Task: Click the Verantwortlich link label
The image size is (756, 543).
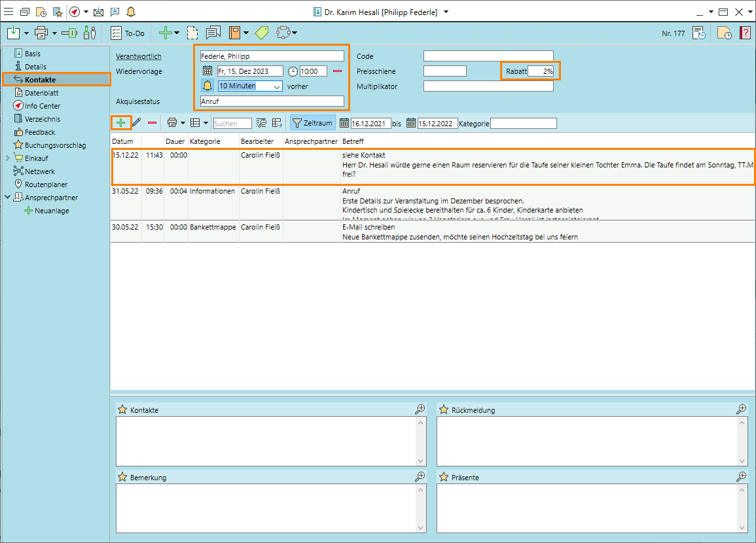Action: (138, 56)
